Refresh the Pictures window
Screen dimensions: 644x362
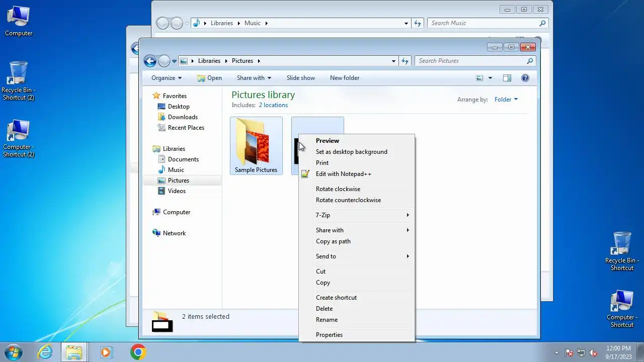tap(405, 61)
